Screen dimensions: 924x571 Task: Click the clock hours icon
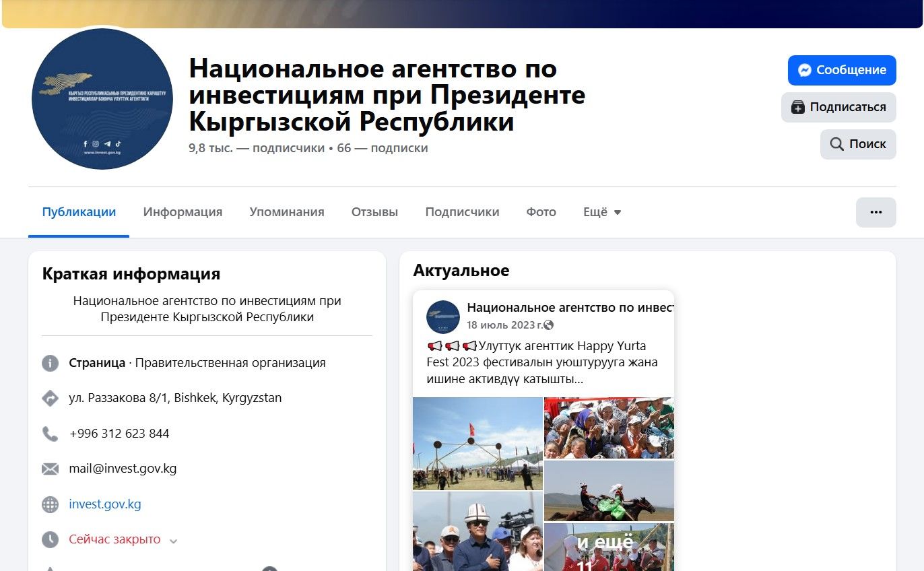[x=51, y=540]
